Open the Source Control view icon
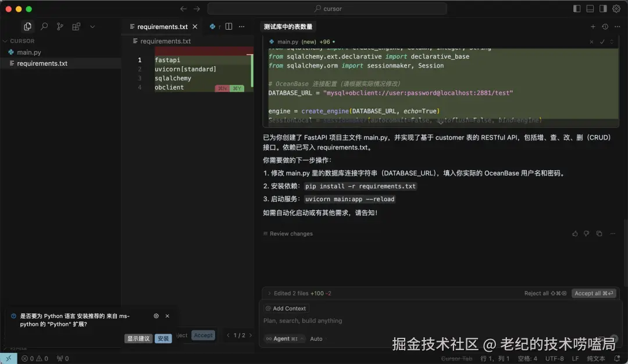Screen dimensions: 628x364 tap(60, 26)
